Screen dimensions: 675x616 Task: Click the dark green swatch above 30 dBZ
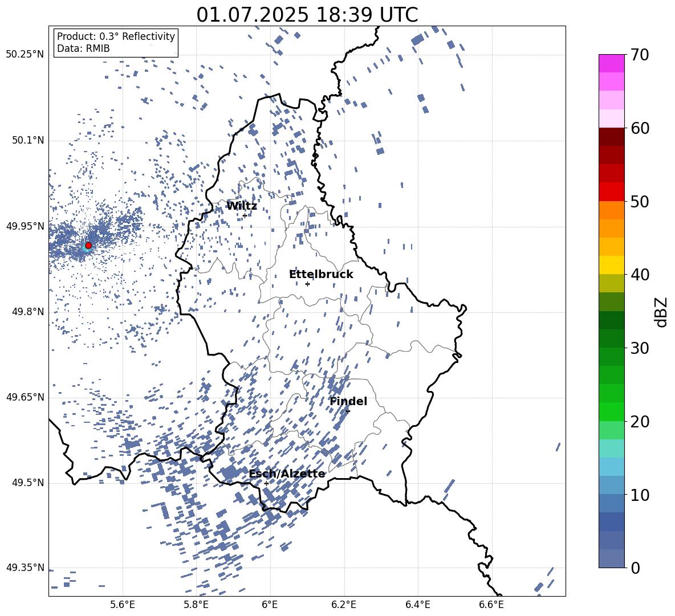(x=612, y=338)
